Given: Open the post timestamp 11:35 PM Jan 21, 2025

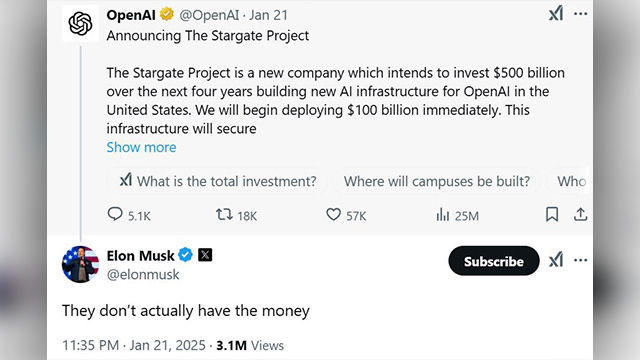Looking at the screenshot, I should [x=133, y=345].
